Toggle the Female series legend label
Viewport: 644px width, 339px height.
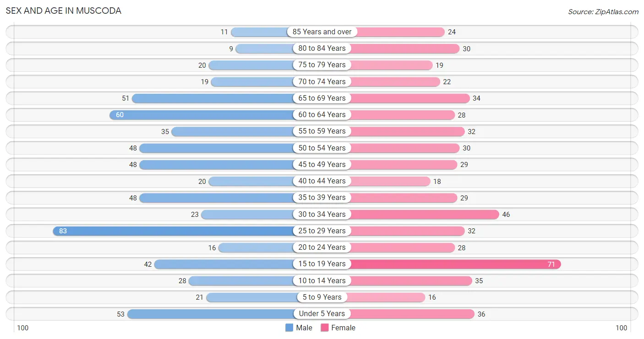click(344, 328)
